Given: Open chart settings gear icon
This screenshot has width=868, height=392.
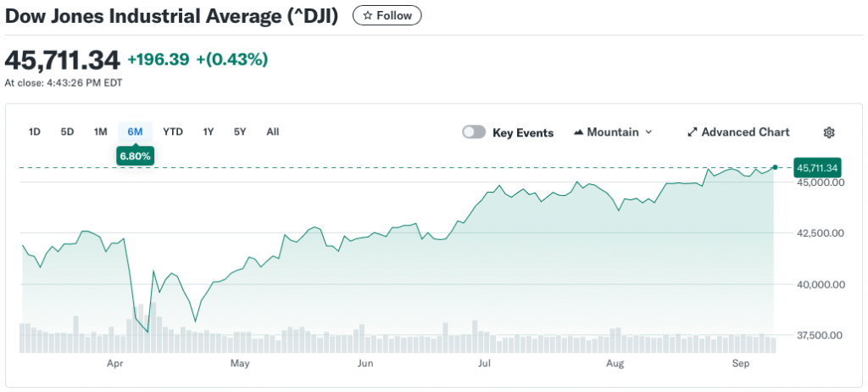Looking at the screenshot, I should tap(829, 132).
